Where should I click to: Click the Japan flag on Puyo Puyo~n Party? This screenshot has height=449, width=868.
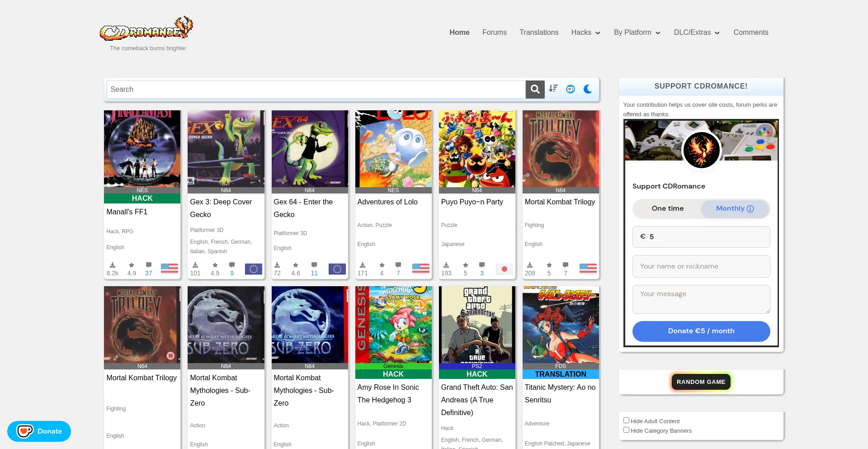(504, 269)
